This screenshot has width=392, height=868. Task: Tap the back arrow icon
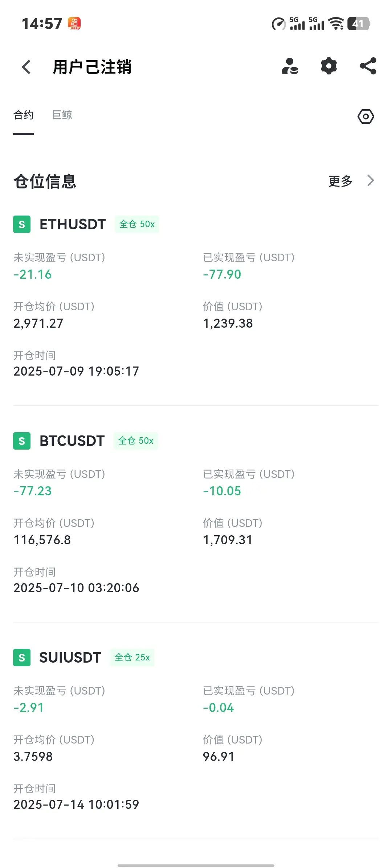point(26,67)
